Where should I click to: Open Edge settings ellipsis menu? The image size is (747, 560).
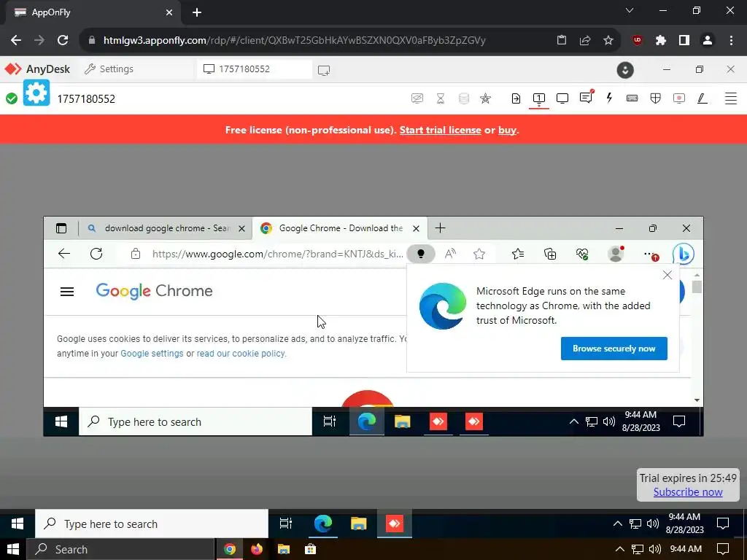click(x=650, y=254)
